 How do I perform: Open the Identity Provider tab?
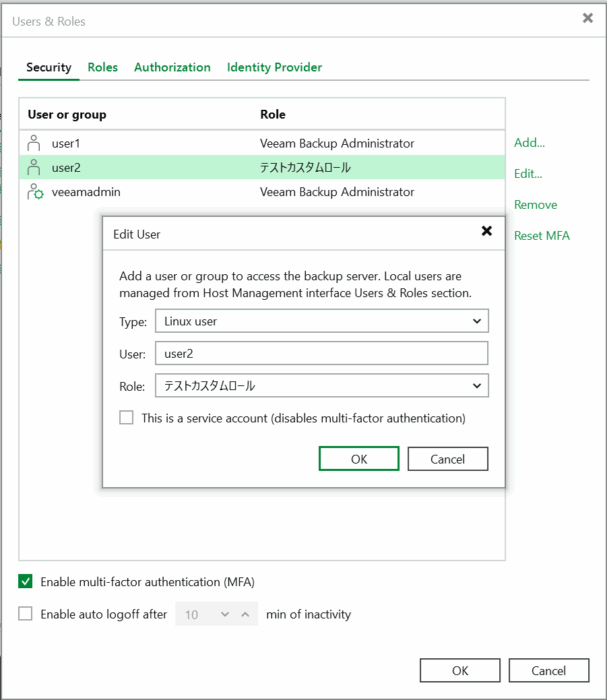tap(274, 67)
